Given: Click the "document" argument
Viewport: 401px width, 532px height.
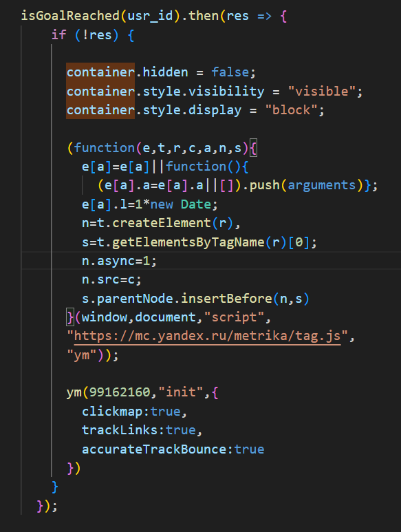Looking at the screenshot, I should (x=165, y=317).
